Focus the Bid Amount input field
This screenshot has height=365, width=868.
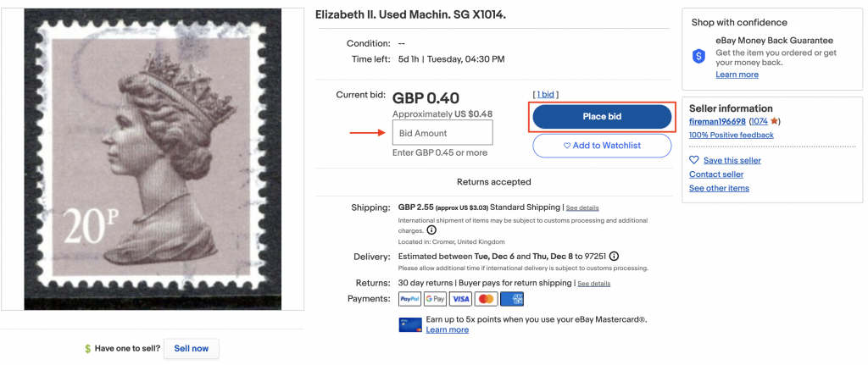coord(442,133)
